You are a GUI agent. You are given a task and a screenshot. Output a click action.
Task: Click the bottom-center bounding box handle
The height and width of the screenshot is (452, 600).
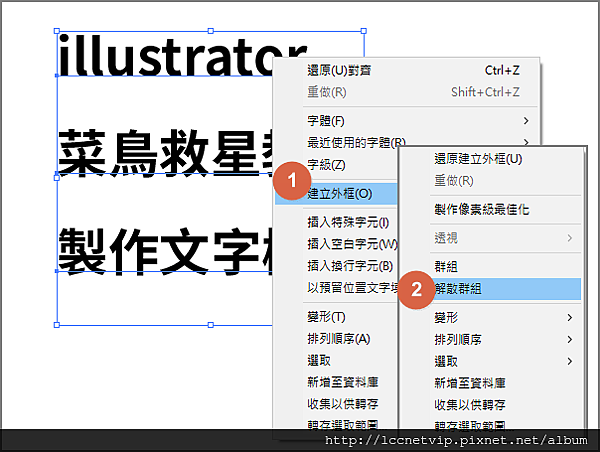[210, 325]
